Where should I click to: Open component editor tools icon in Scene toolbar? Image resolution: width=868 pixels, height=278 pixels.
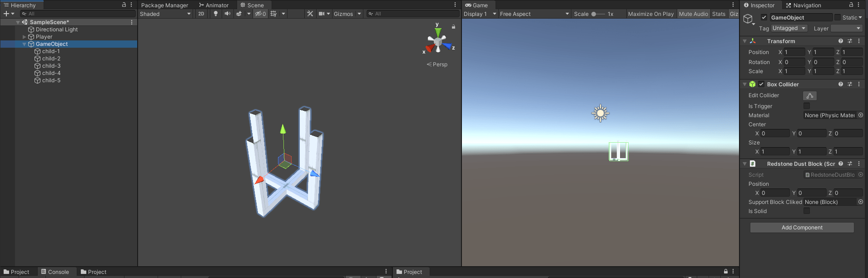[x=310, y=14]
